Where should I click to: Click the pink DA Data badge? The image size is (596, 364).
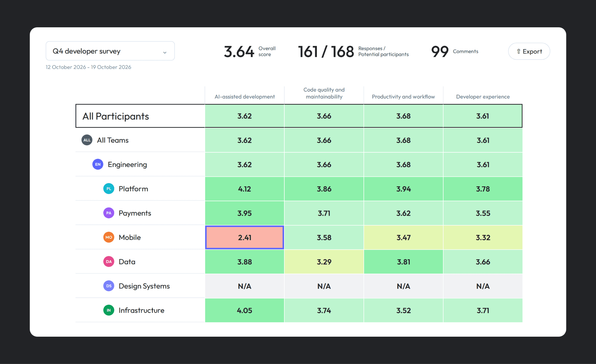109,262
